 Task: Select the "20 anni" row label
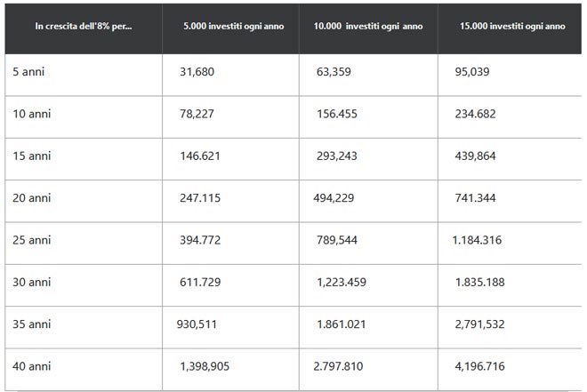coord(32,198)
